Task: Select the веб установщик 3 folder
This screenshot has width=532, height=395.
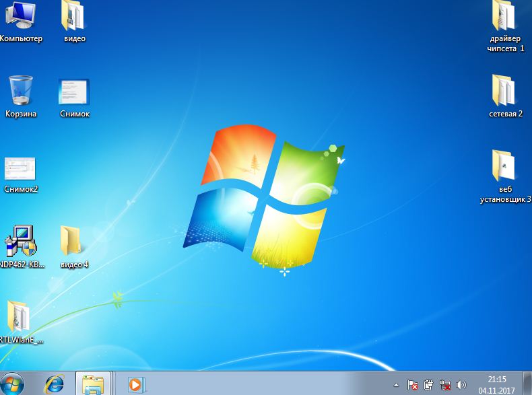Action: pos(504,166)
